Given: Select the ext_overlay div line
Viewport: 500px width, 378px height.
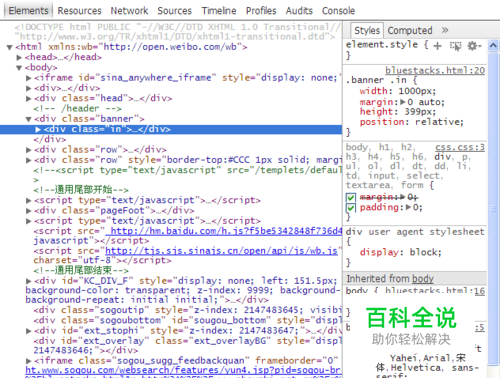Looking at the screenshot, I should (188, 346).
